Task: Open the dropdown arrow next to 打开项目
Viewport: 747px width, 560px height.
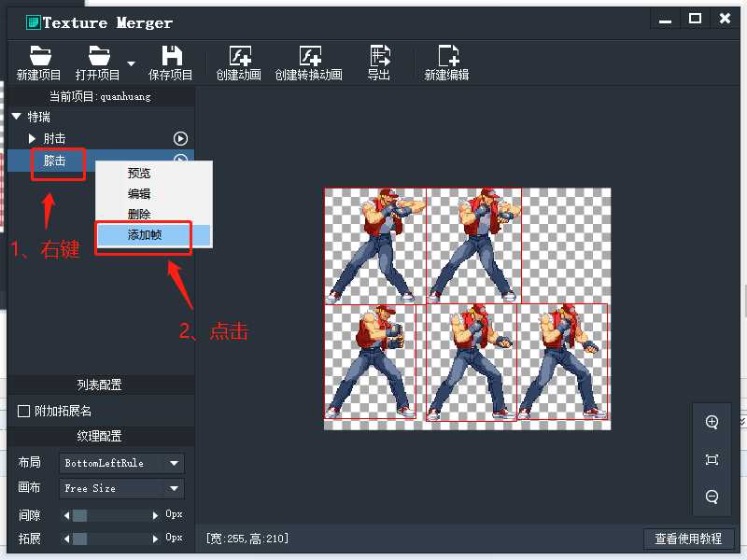Action: [131, 63]
